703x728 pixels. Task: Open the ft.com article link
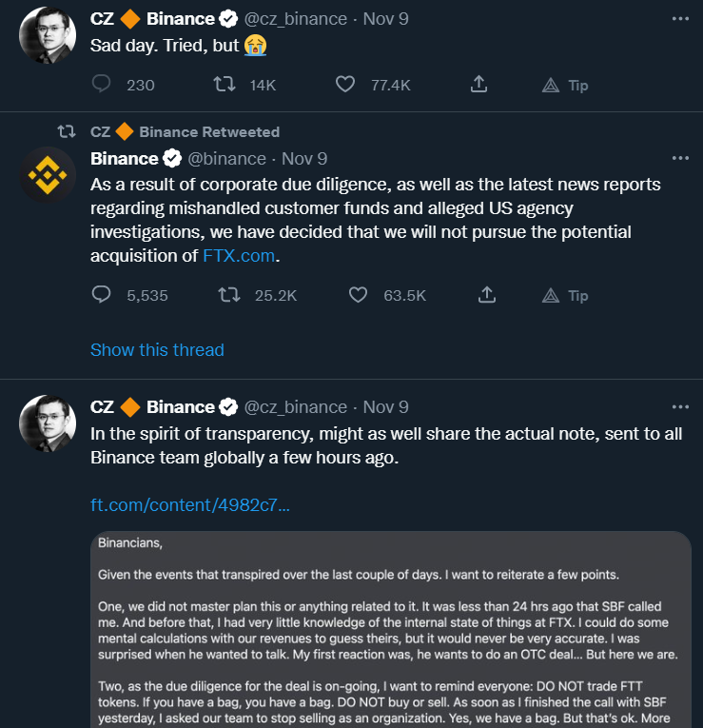click(x=190, y=504)
